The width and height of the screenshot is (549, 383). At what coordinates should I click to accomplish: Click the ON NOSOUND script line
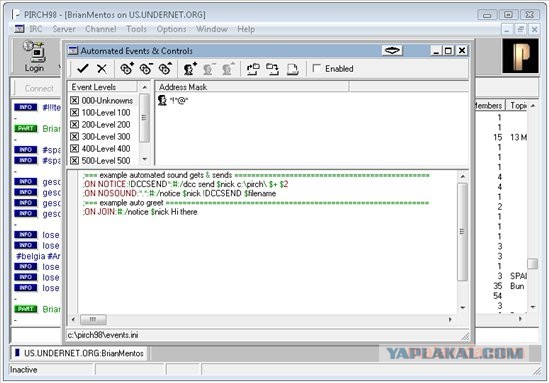[180, 193]
